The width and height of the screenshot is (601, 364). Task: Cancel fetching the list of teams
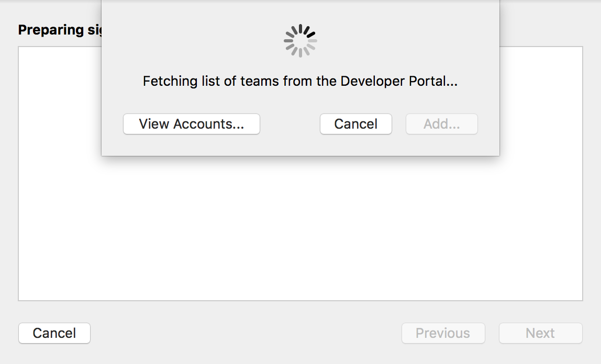coord(356,124)
